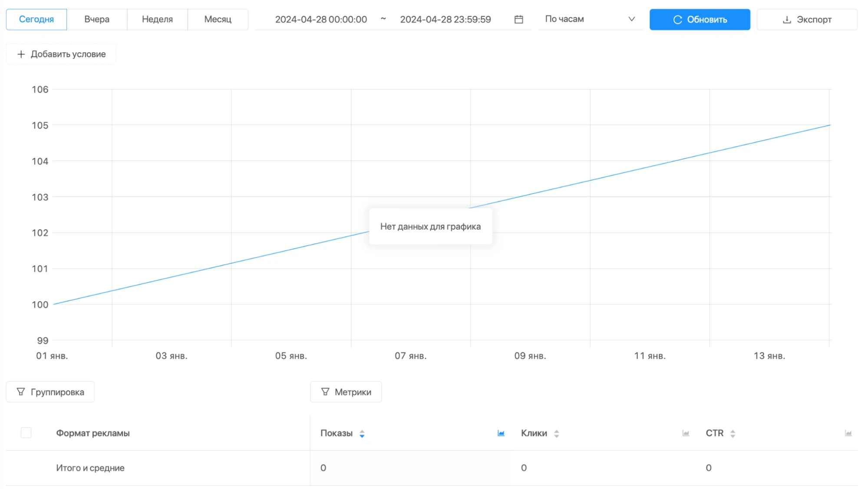868x489 pixels.
Task: Click the plus icon for adding condition
Action: pos(21,54)
